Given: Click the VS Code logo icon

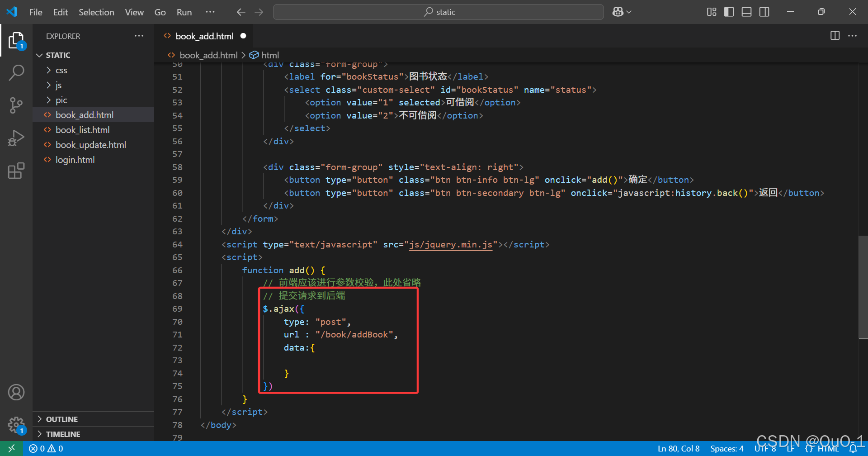Looking at the screenshot, I should coord(12,12).
